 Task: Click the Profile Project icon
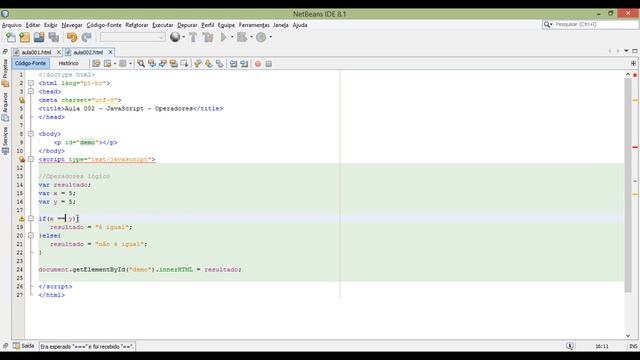click(261, 38)
